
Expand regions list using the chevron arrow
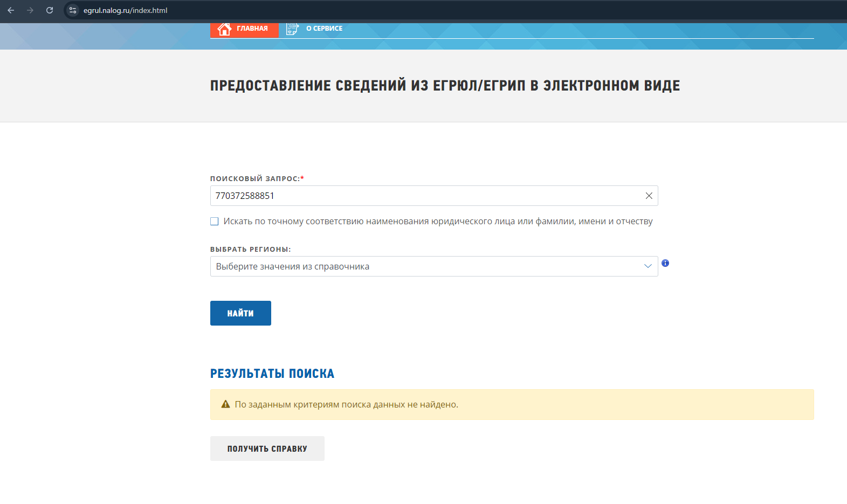[x=648, y=266]
